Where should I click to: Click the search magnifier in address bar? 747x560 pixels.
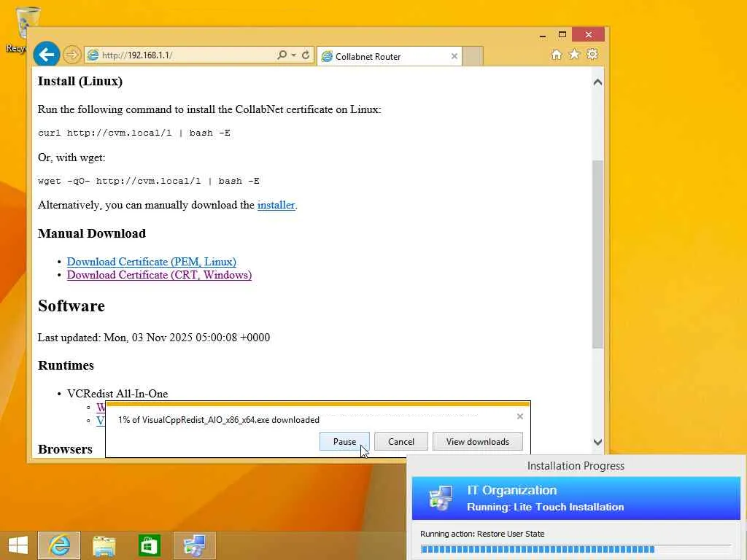click(282, 55)
